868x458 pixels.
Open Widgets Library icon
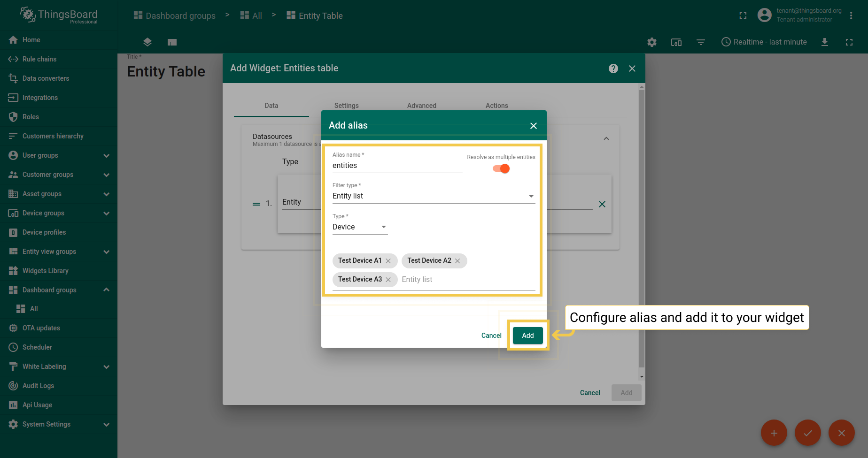tap(13, 271)
